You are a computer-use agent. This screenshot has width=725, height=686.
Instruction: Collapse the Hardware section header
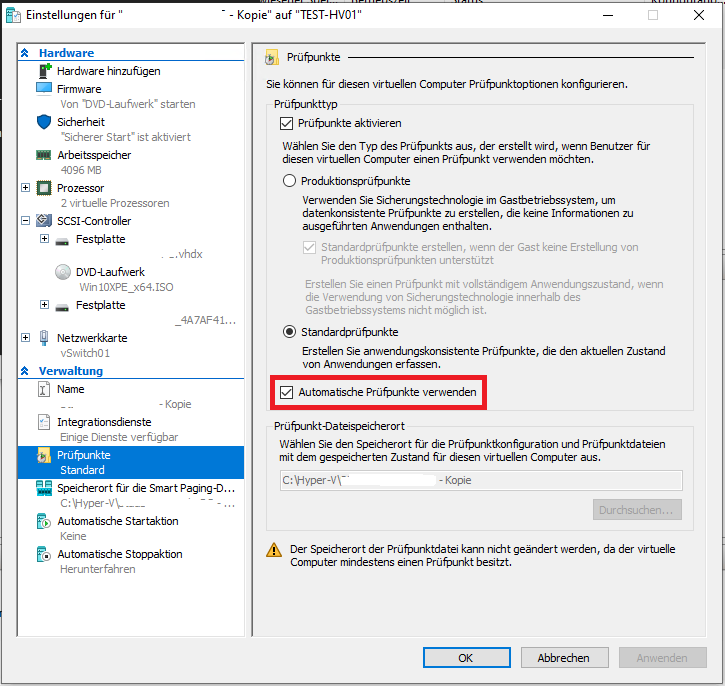[25, 53]
